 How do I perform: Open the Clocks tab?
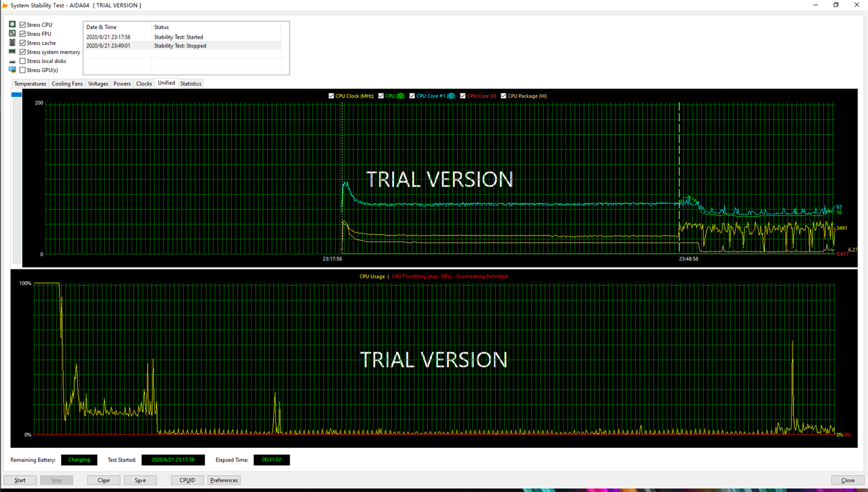(x=144, y=83)
